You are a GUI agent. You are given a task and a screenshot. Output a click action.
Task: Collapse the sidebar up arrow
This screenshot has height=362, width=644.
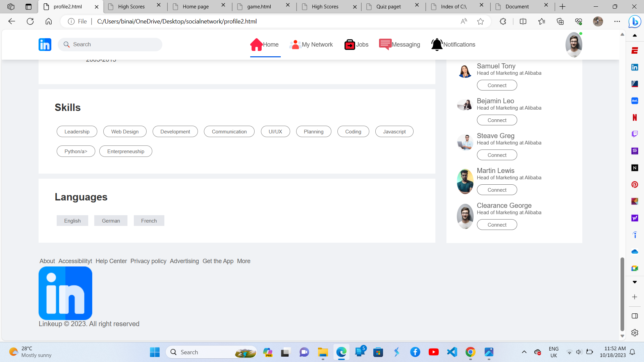coord(635,35)
